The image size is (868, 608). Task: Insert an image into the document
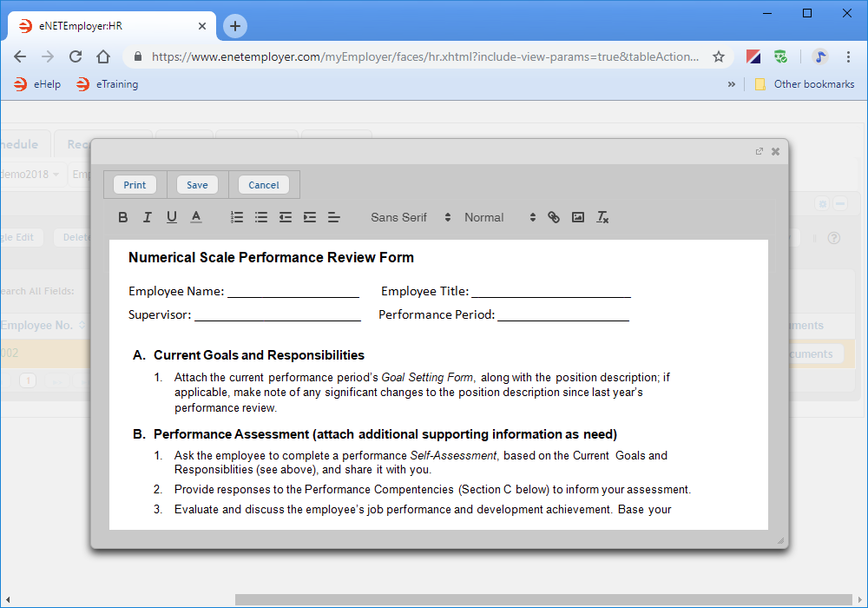(x=578, y=217)
